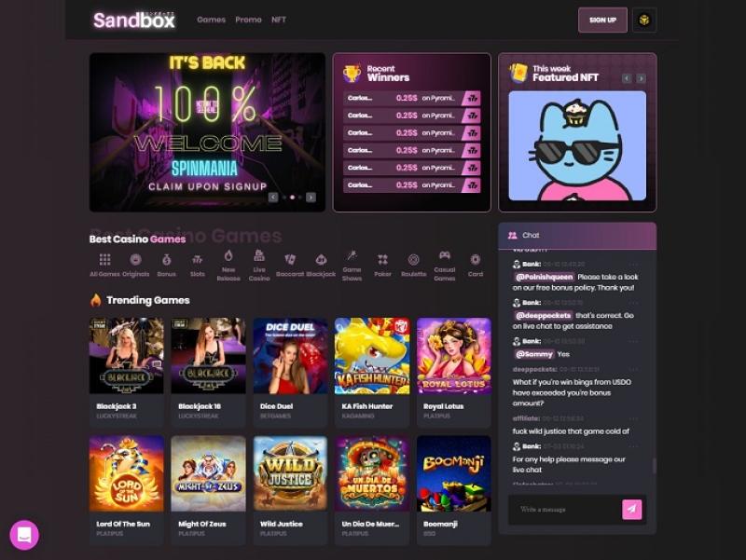Viewport: 746px width, 560px height.
Task: Open the Slots category icon
Action: pyautogui.click(x=198, y=260)
